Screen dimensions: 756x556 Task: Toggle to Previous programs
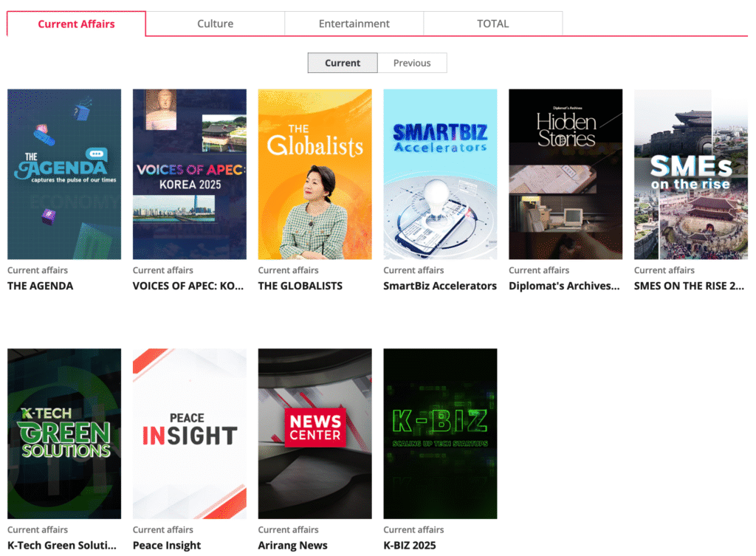tap(411, 63)
